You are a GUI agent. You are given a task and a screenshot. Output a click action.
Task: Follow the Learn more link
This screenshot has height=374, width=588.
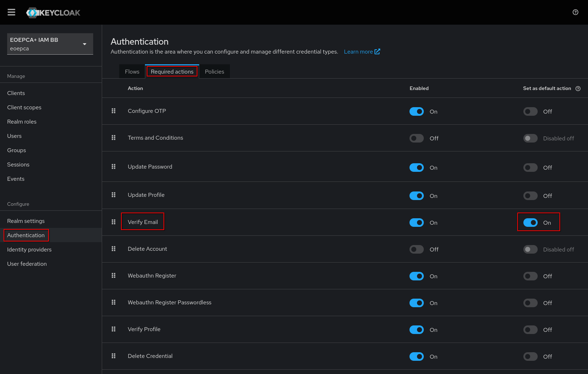362,51
